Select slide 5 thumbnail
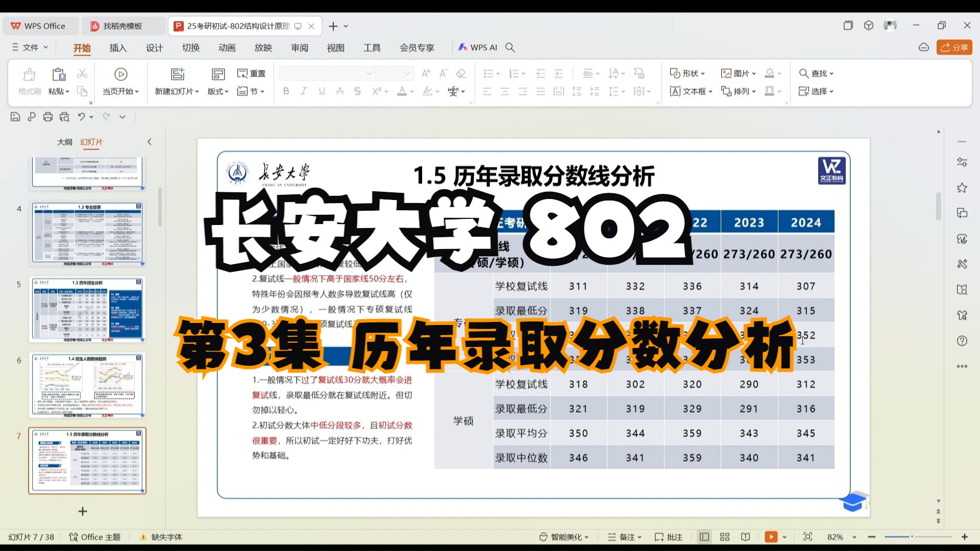980x551 pixels. [87, 309]
